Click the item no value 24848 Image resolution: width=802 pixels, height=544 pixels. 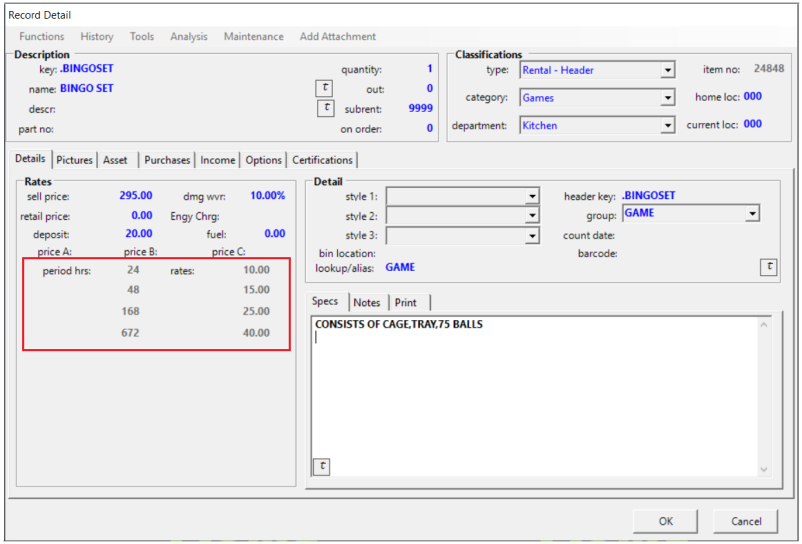[x=769, y=69]
